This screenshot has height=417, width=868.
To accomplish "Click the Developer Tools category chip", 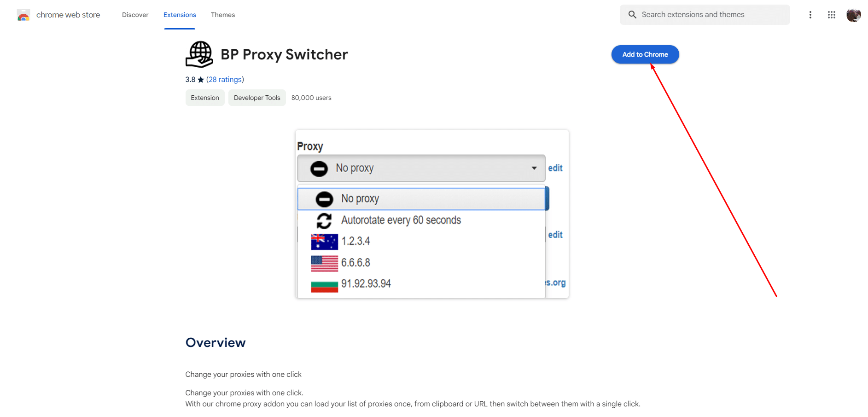I will [x=257, y=98].
